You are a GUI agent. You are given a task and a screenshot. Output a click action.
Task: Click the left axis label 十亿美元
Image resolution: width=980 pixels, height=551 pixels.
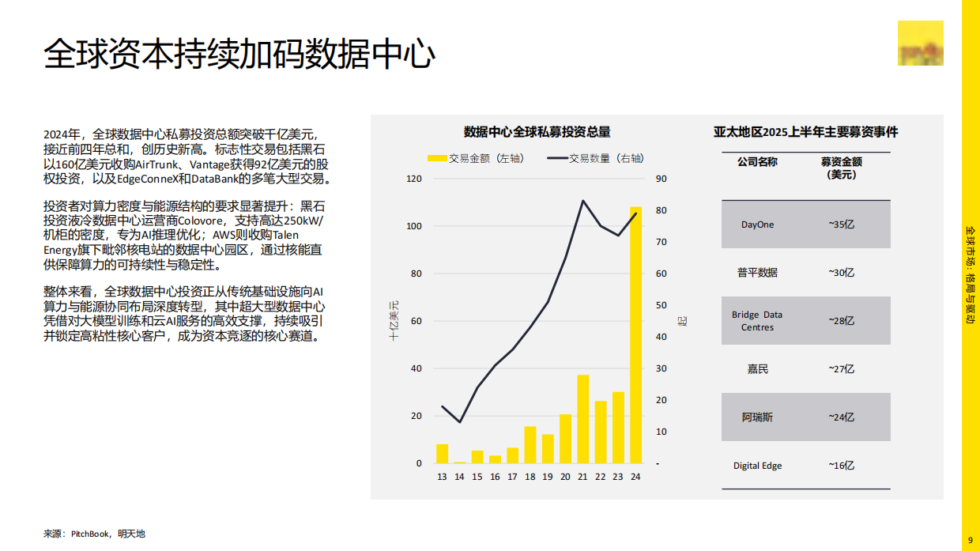click(x=392, y=320)
